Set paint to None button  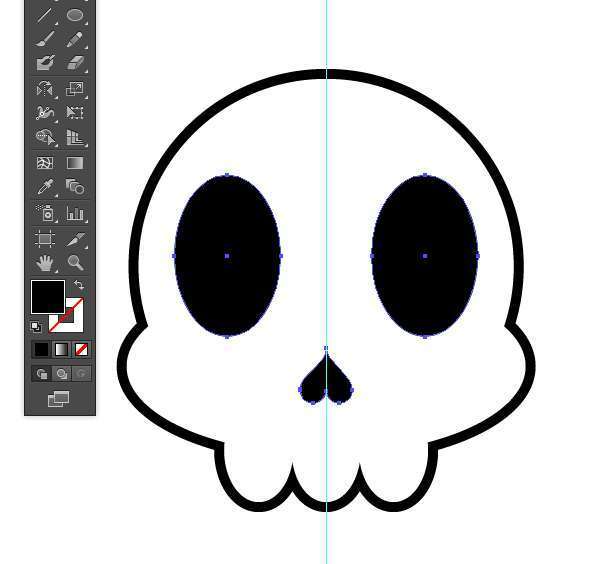pos(81,350)
